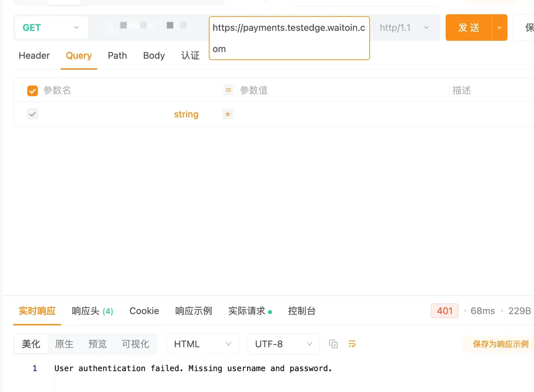534x392 pixels.
Task: Toggle the select-all 参数名 checkbox
Action: tap(32, 91)
